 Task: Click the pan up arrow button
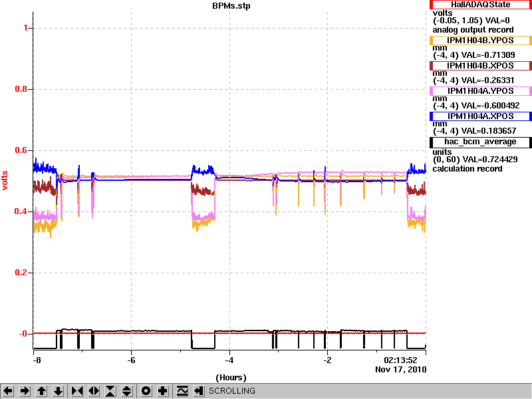pos(41,391)
